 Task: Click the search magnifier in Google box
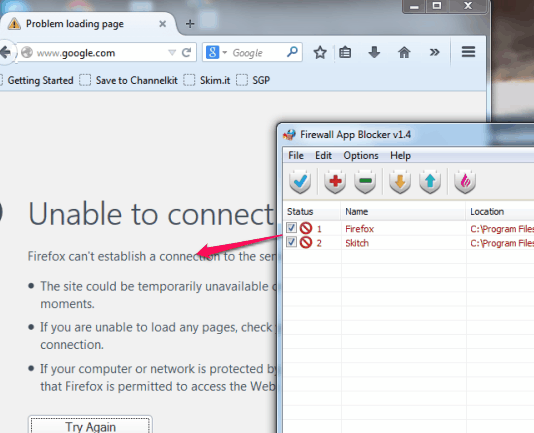click(x=292, y=52)
